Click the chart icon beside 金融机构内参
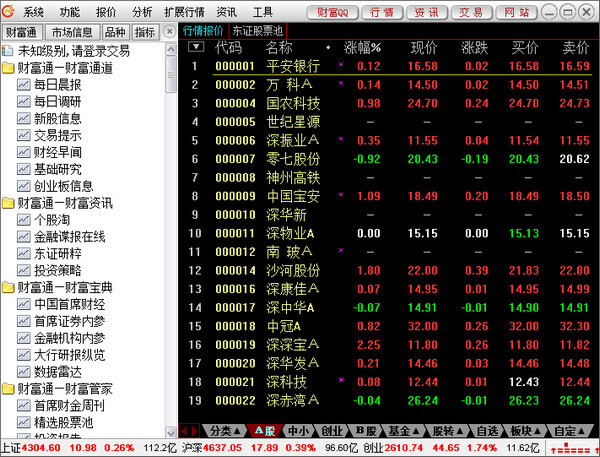This screenshot has height=457, width=600. [x=23, y=338]
